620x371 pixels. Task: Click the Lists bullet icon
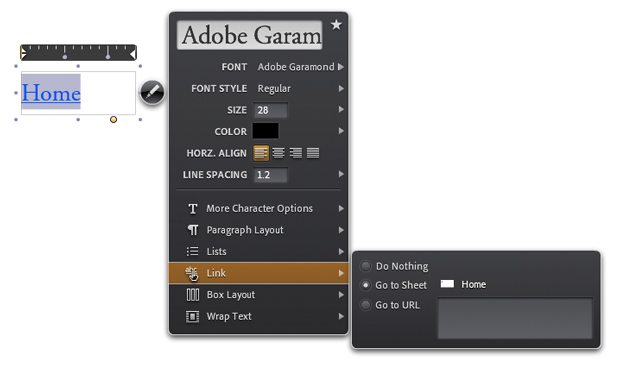[193, 251]
